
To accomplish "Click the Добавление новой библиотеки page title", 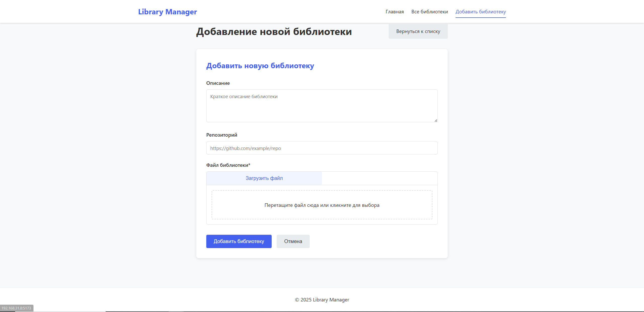I will 274,32.
